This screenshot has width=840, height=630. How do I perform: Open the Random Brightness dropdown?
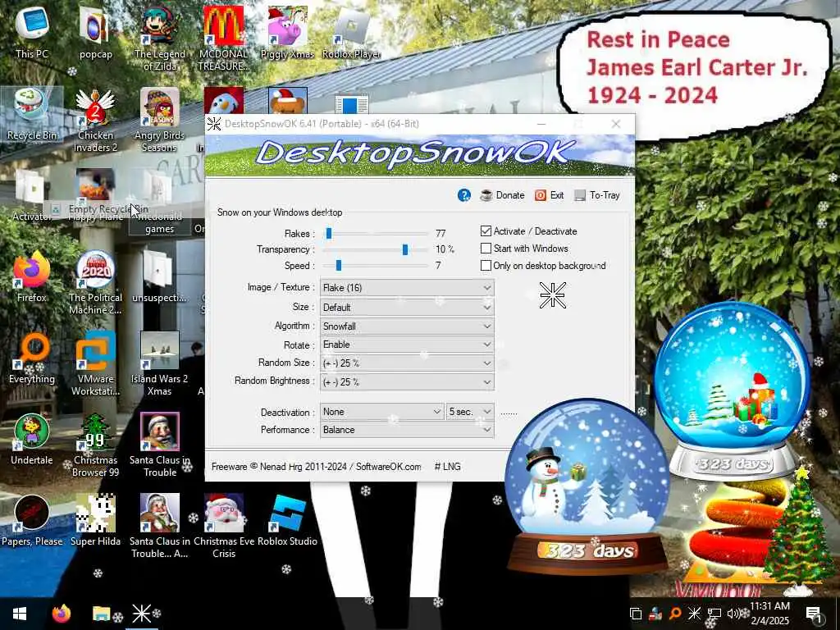pyautogui.click(x=407, y=381)
